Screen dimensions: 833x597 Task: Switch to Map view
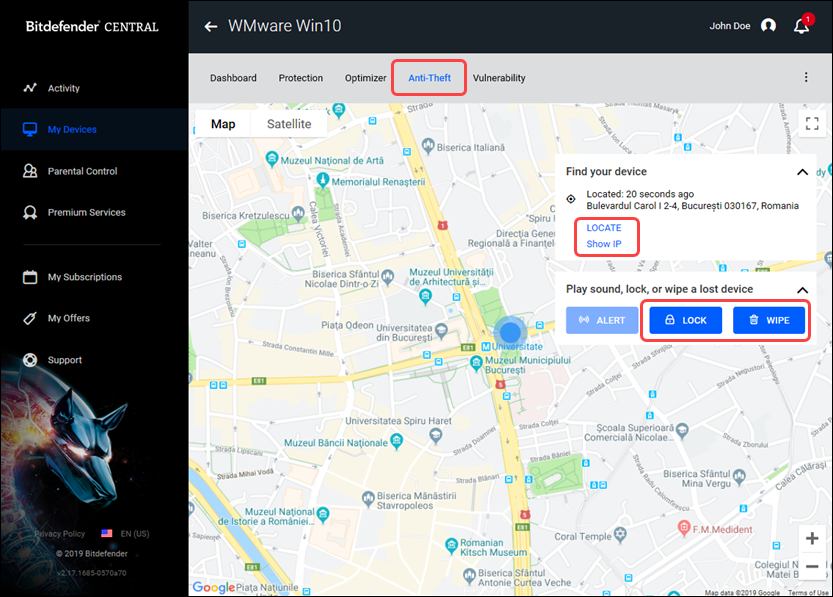pos(222,123)
